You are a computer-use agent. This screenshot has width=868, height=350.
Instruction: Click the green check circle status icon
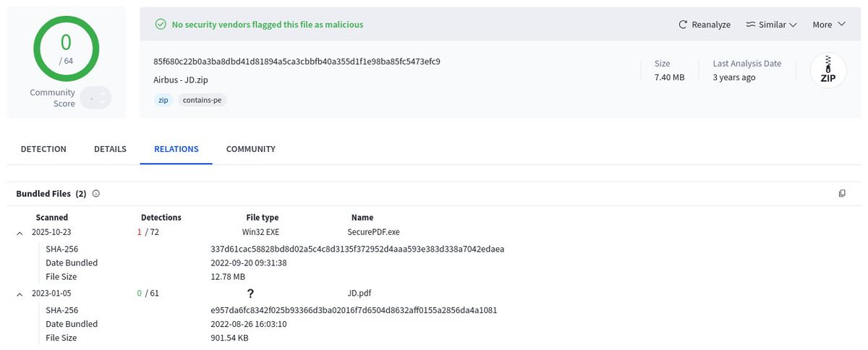(x=161, y=25)
